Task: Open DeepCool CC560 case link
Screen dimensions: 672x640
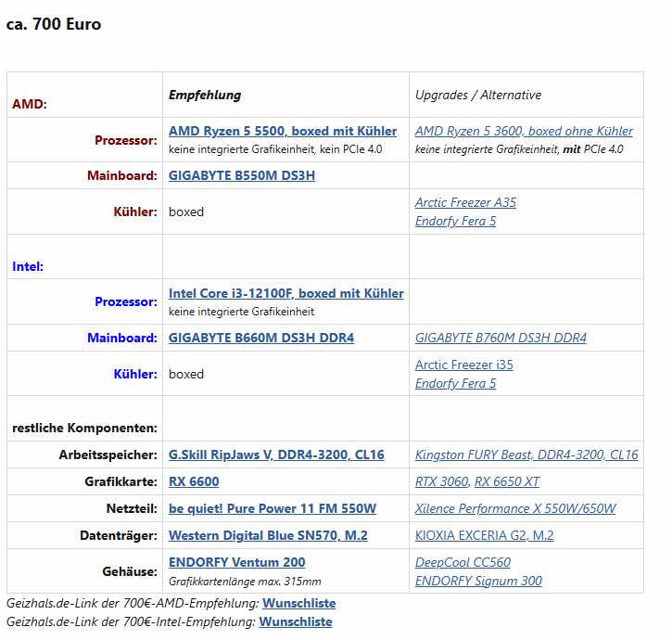Action: point(463,562)
